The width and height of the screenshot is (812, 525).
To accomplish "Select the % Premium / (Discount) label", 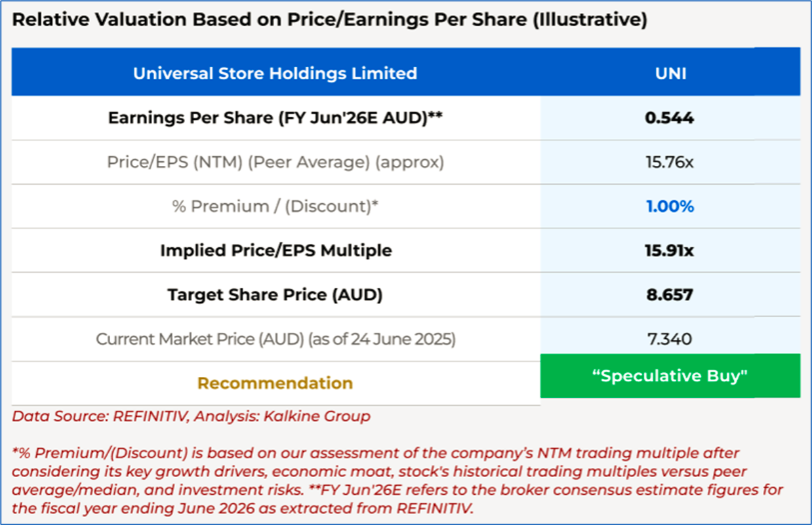I will (275, 206).
